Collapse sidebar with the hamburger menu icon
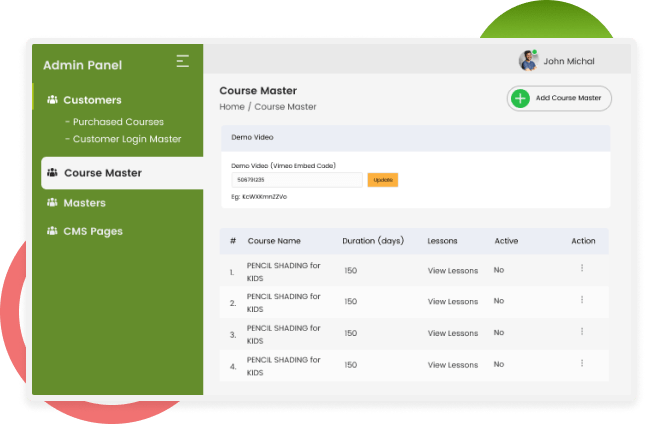The image size is (646, 424). pyautogui.click(x=183, y=61)
